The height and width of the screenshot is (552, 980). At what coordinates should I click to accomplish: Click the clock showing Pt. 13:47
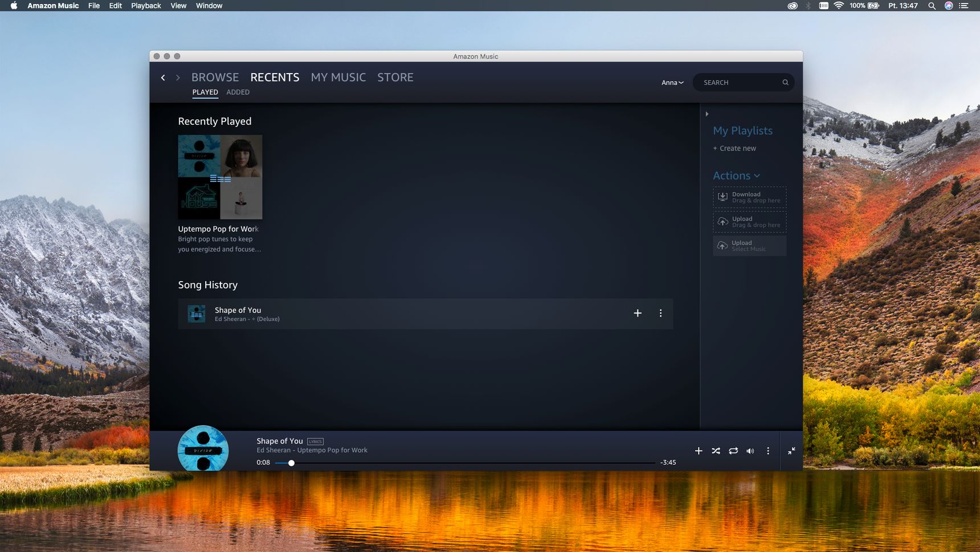pos(903,6)
